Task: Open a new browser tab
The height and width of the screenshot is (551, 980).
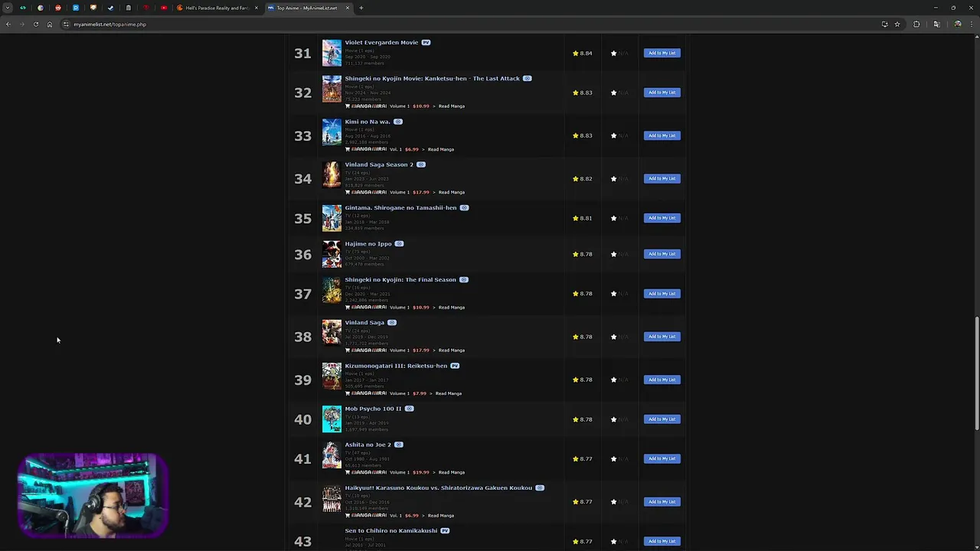Action: tap(361, 8)
